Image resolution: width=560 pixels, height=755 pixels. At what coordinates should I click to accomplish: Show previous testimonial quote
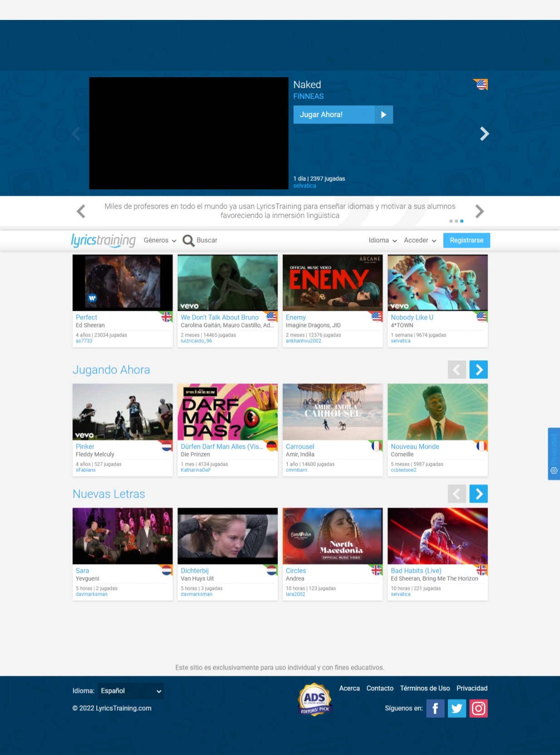pyautogui.click(x=81, y=211)
